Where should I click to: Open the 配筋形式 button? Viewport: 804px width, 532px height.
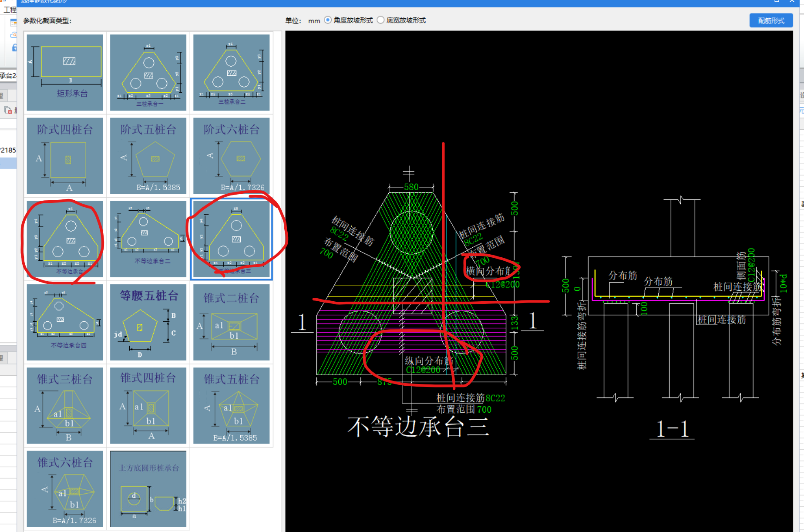click(771, 20)
